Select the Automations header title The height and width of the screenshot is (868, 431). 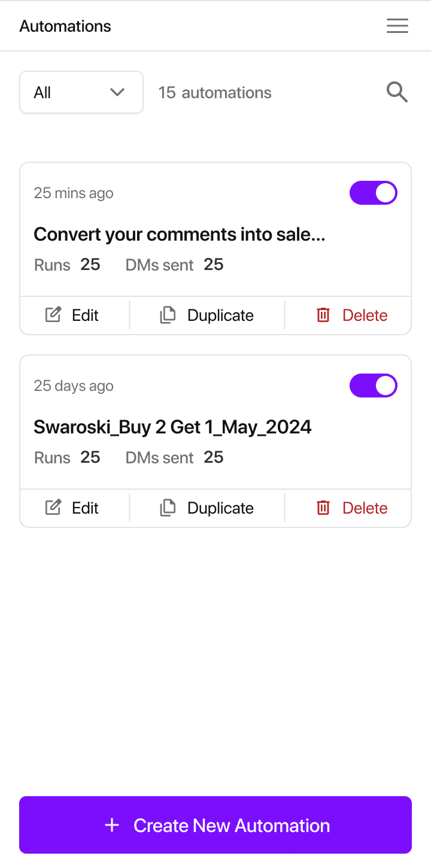65,26
